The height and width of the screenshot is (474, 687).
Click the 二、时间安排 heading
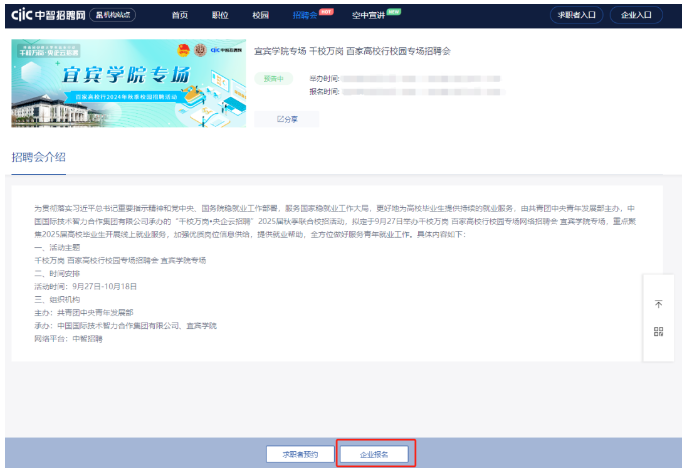click(57, 274)
